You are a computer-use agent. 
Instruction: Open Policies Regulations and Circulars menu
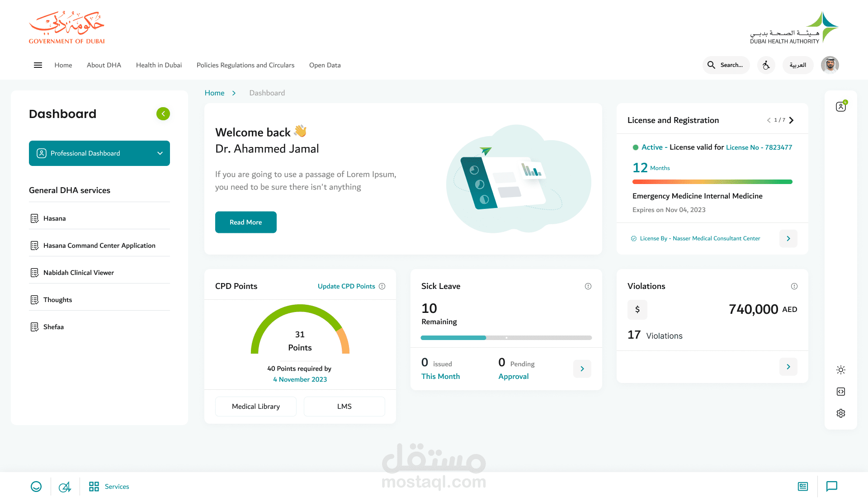coord(245,65)
